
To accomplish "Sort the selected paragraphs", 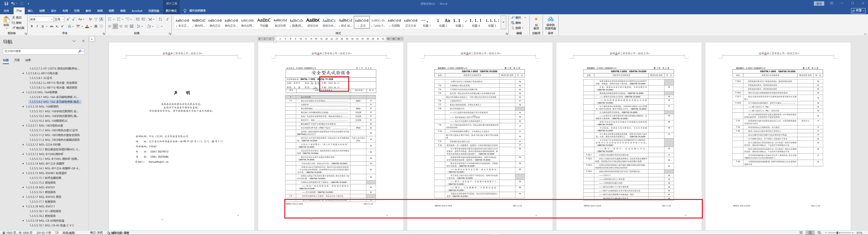I will tap(160, 19).
